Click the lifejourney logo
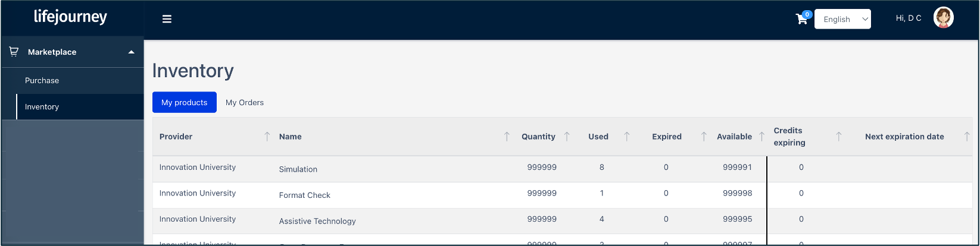Viewport: 980px width, 246px height. click(70, 17)
